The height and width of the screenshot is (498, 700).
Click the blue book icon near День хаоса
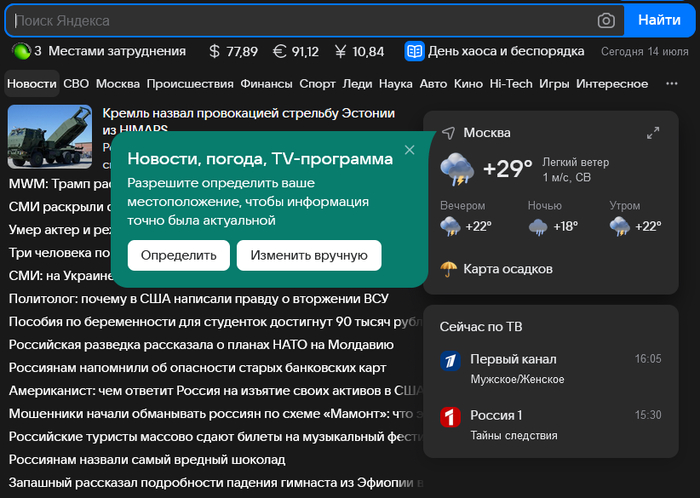414,51
